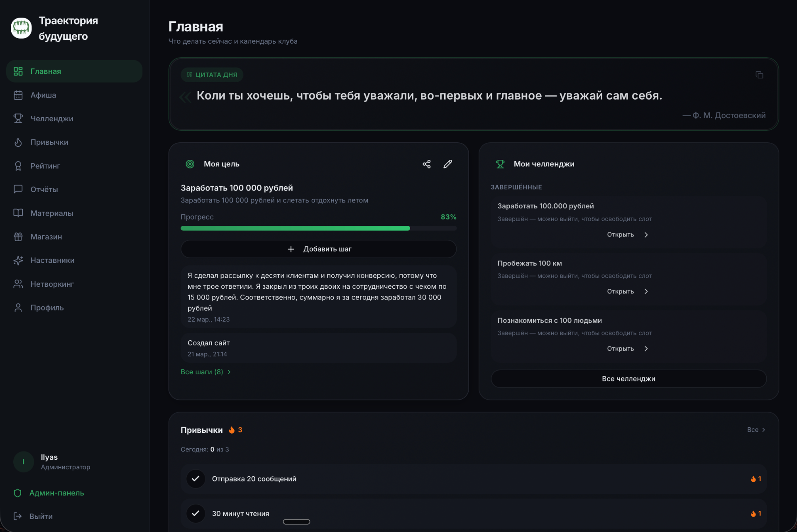797x532 pixels.
Task: Show all habits via Все link
Action: 756,430
